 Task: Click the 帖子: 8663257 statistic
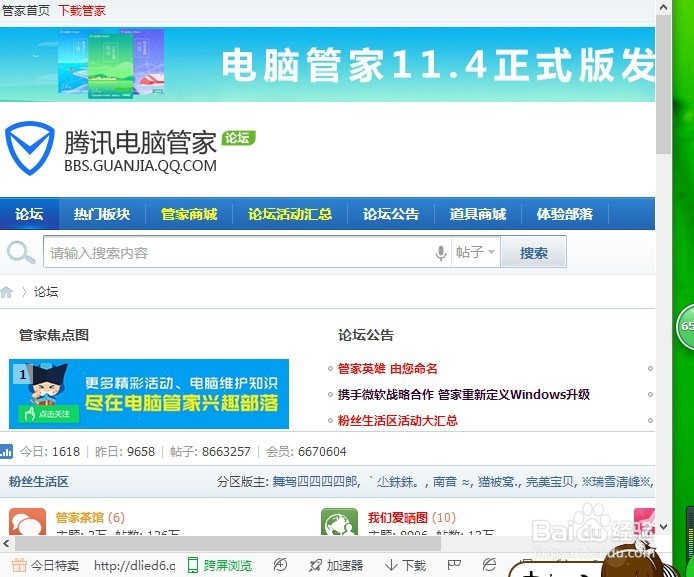click(210, 451)
